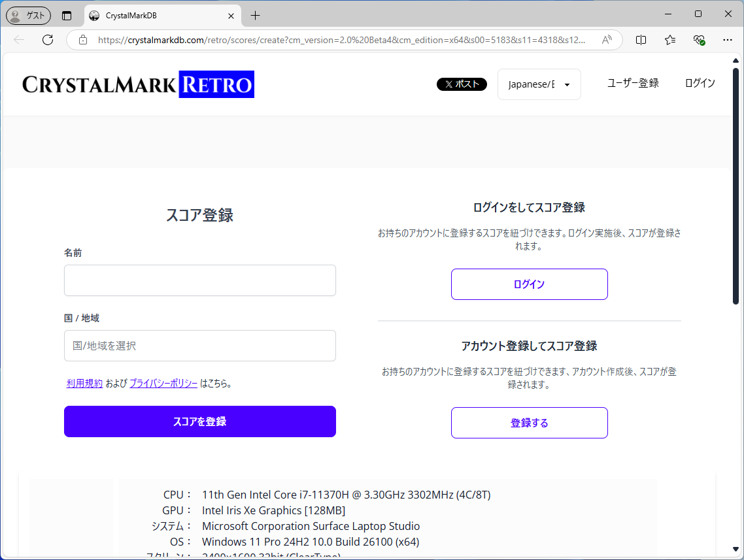
Task: Open the 利用規約 terms link
Action: coord(84,384)
